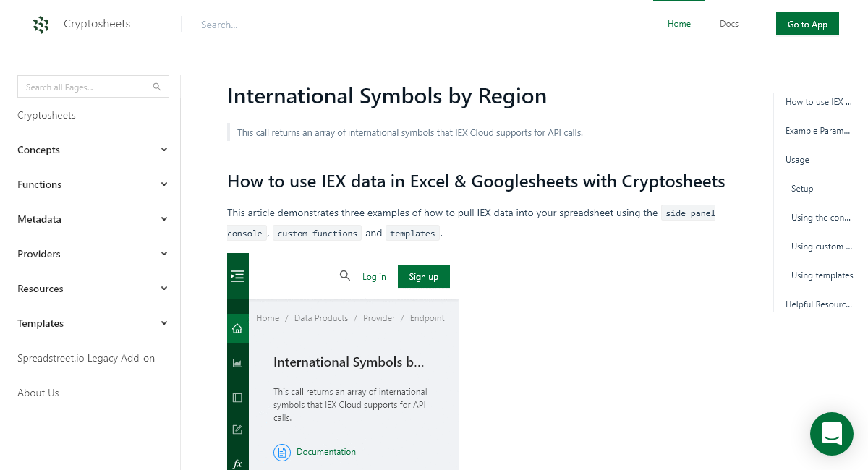Click the compose/edit icon in the app sidebar
Image resolution: width=868 pixels, height=470 pixels.
coord(237,429)
